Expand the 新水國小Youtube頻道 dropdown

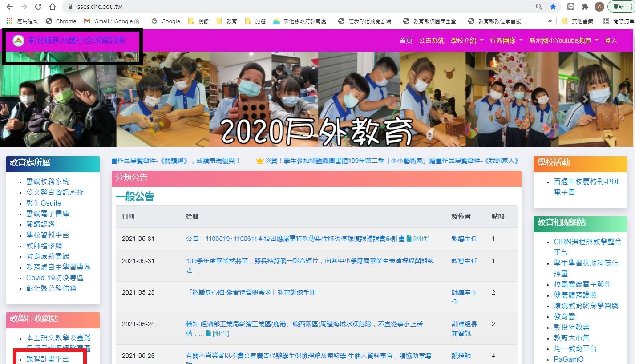[563, 40]
